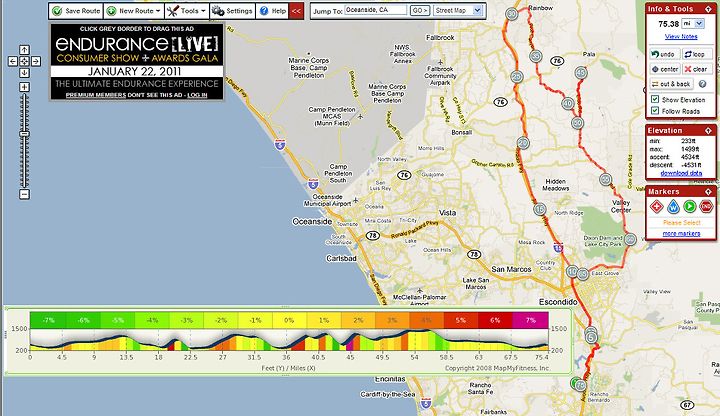Screen dimensions: 720x416
Task: Click the download data link
Action: tap(681, 173)
